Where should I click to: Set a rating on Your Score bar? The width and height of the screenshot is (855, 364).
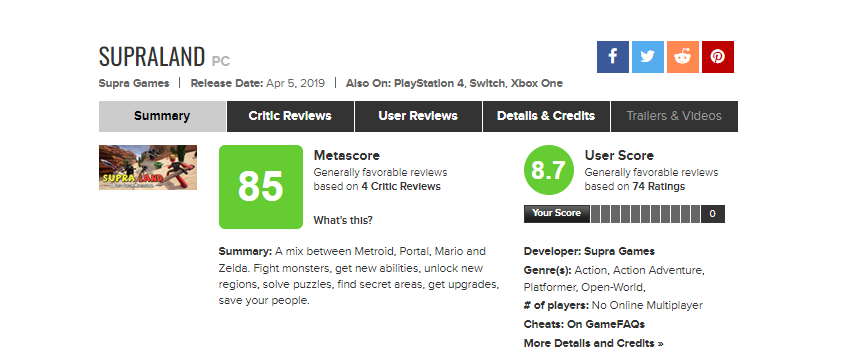click(646, 214)
